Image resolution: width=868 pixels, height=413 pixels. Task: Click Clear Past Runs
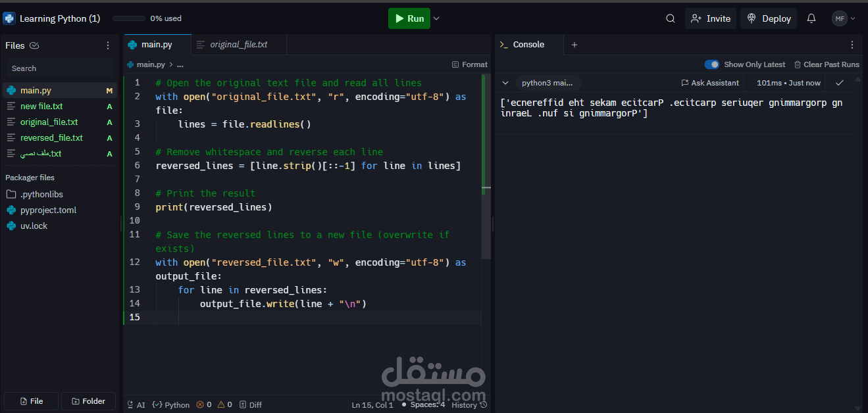tap(827, 64)
